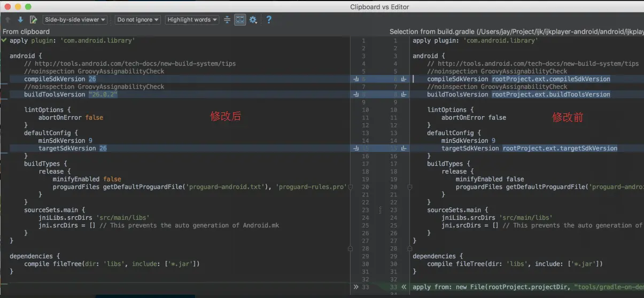The width and height of the screenshot is (644, 298).
Task: Open the help question mark
Action: (269, 20)
